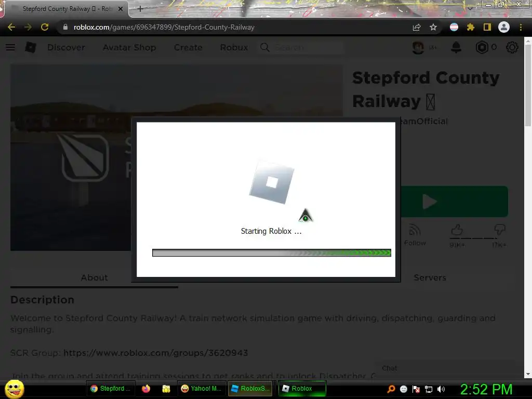
Task: Toggle the browser side panel icon
Action: tap(487, 27)
